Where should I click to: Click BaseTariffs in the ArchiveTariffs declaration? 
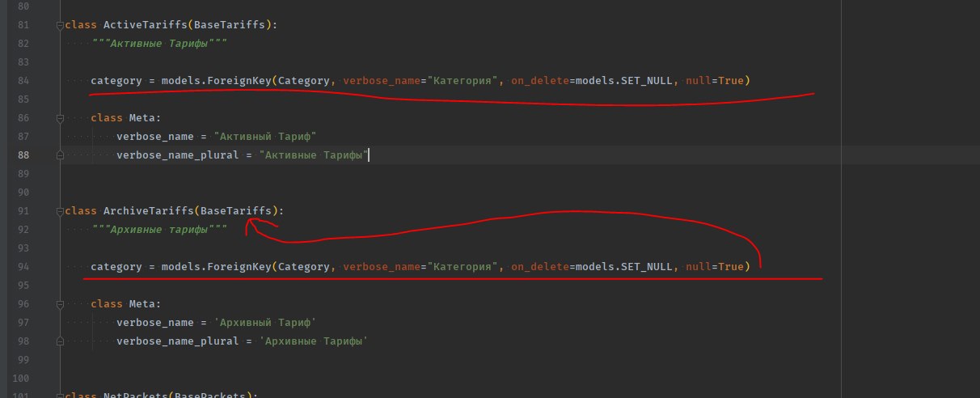click(236, 211)
